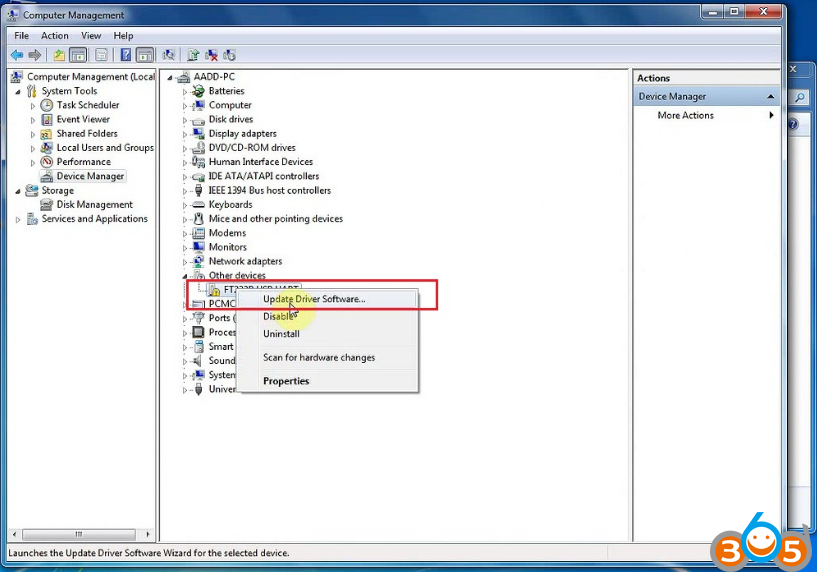Click Services and Applications icon
This screenshot has width=817, height=572.
pos(32,219)
